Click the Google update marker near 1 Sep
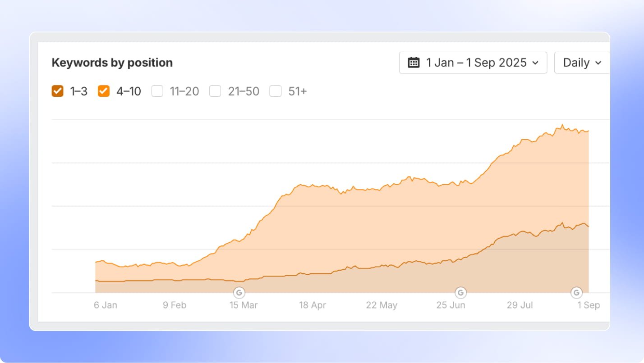This screenshot has height=363, width=644. pos(576,293)
